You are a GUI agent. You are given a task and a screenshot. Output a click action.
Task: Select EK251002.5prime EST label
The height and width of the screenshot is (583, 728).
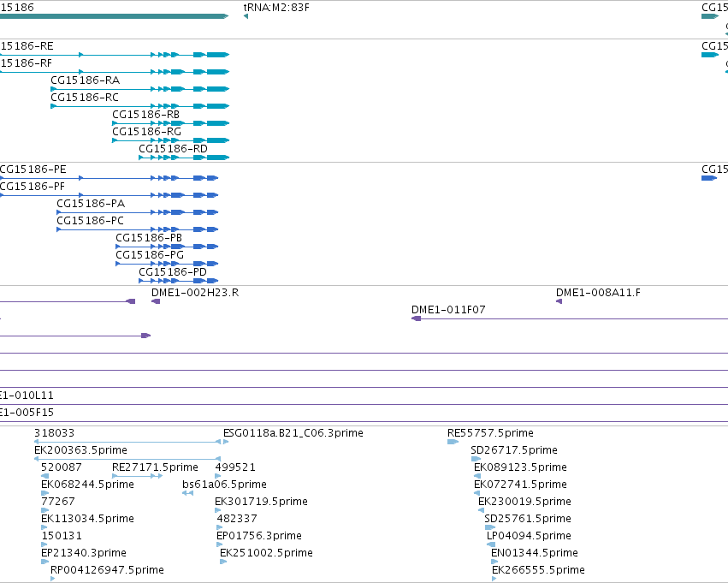click(x=267, y=553)
